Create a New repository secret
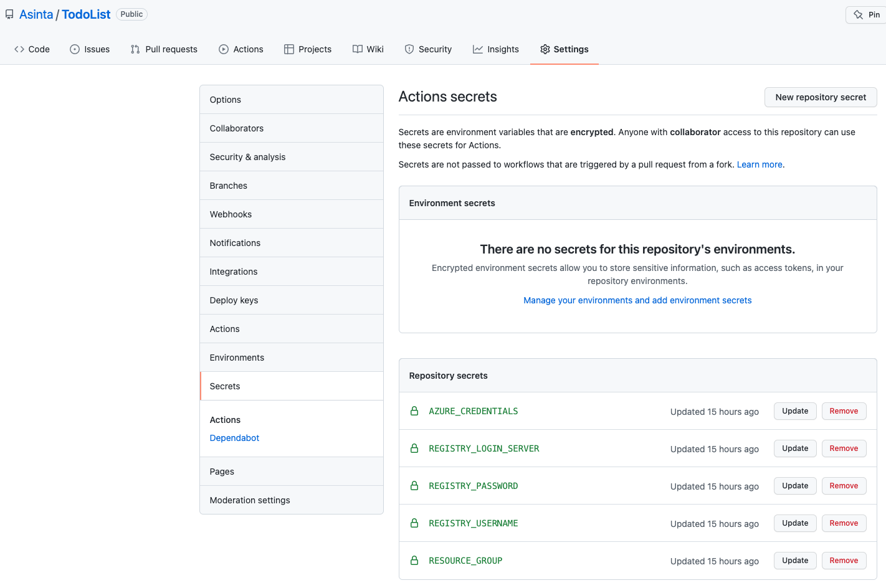 click(x=821, y=97)
